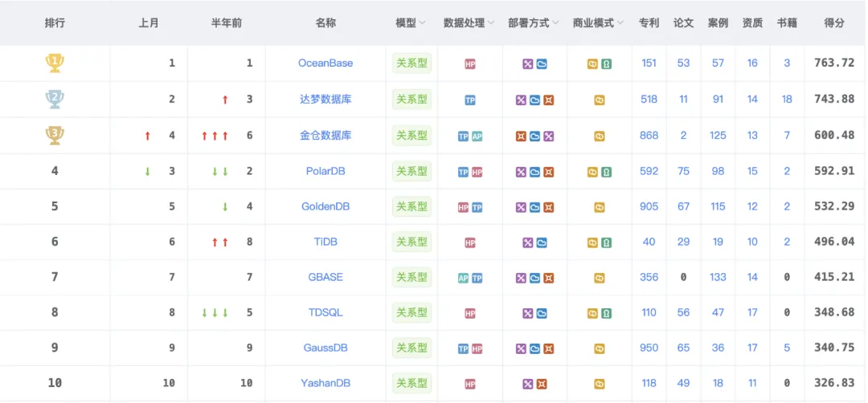Open the YashanDB database link
This screenshot has height=403, width=868.
point(325,383)
